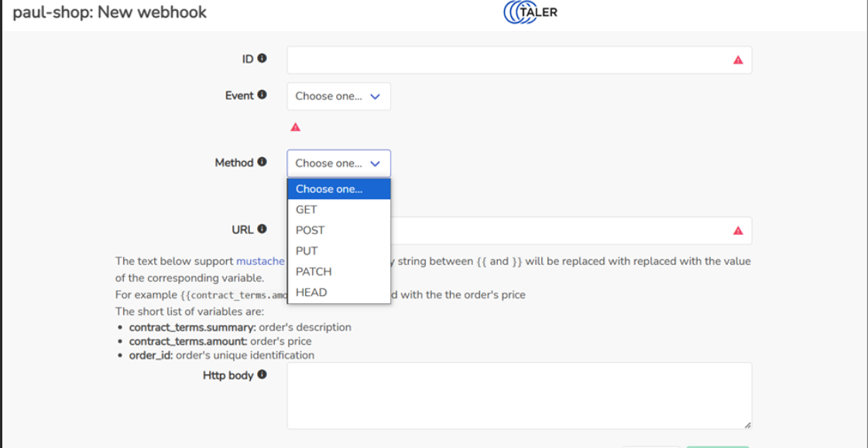
Task: Choose HEAD as the method
Action: [x=311, y=292]
